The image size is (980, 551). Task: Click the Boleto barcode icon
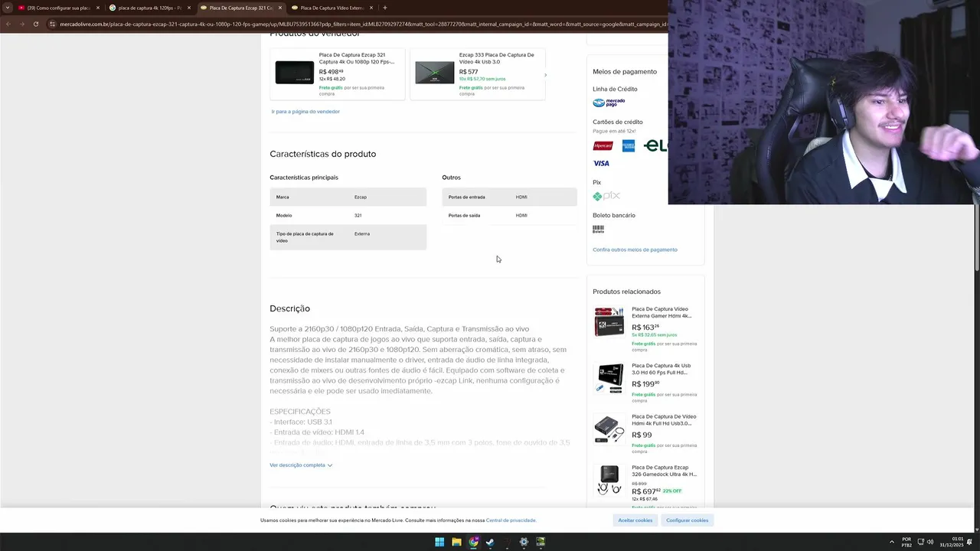(x=598, y=229)
